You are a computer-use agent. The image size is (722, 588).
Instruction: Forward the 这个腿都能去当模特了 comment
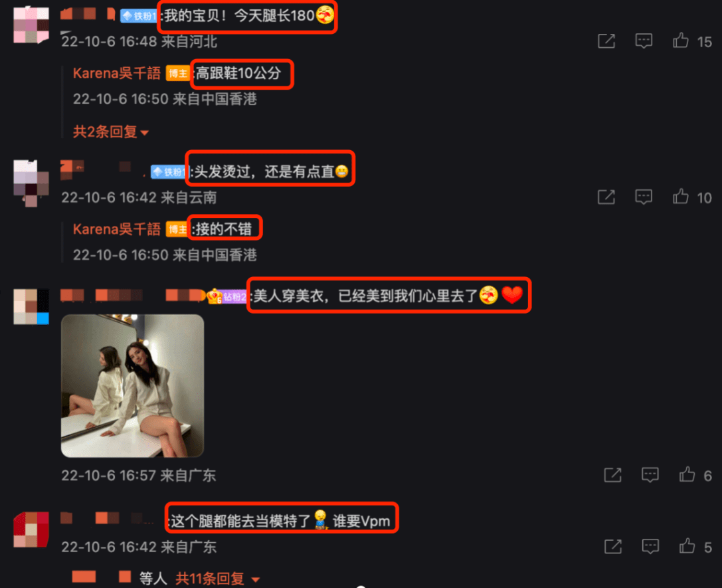(613, 547)
